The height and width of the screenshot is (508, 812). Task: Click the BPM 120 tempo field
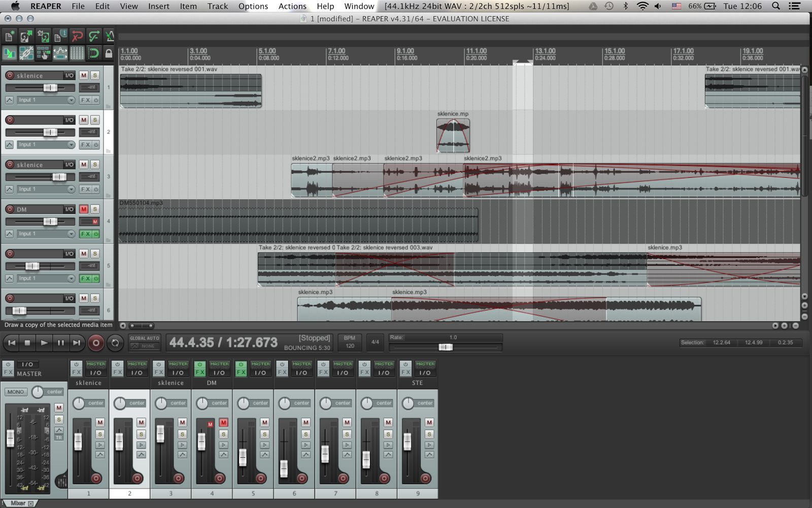click(x=350, y=342)
